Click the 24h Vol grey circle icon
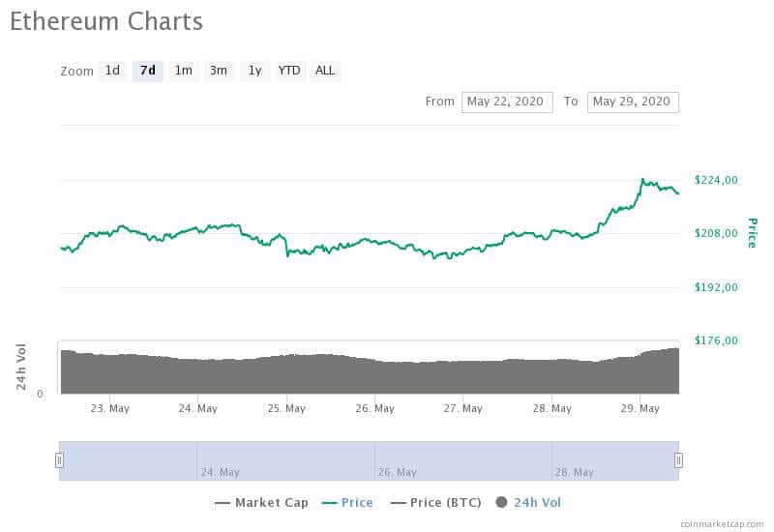774x532 pixels. pos(501,502)
